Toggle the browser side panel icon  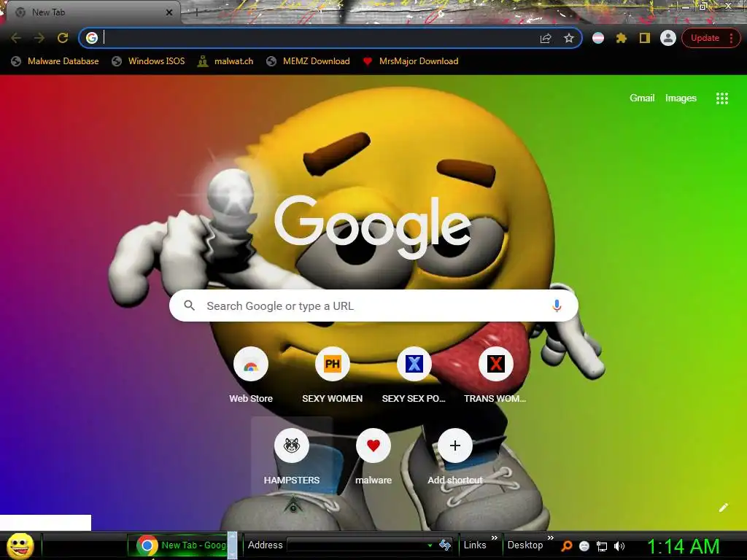645,38
